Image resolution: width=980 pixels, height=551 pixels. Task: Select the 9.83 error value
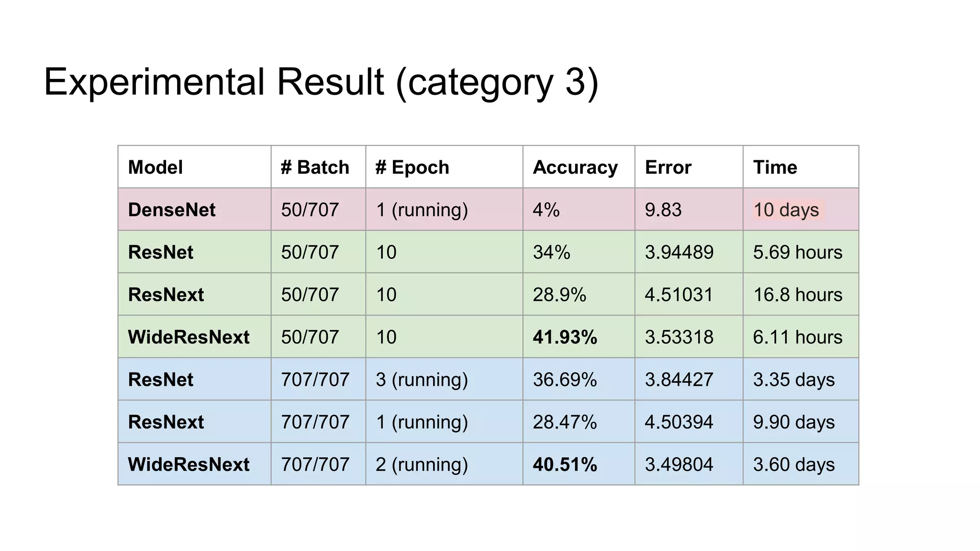(663, 210)
